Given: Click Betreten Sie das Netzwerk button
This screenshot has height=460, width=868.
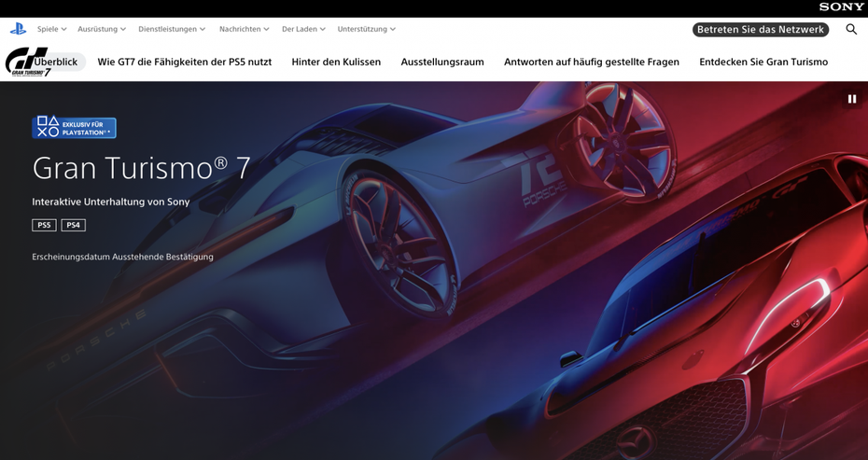Looking at the screenshot, I should coord(761,29).
